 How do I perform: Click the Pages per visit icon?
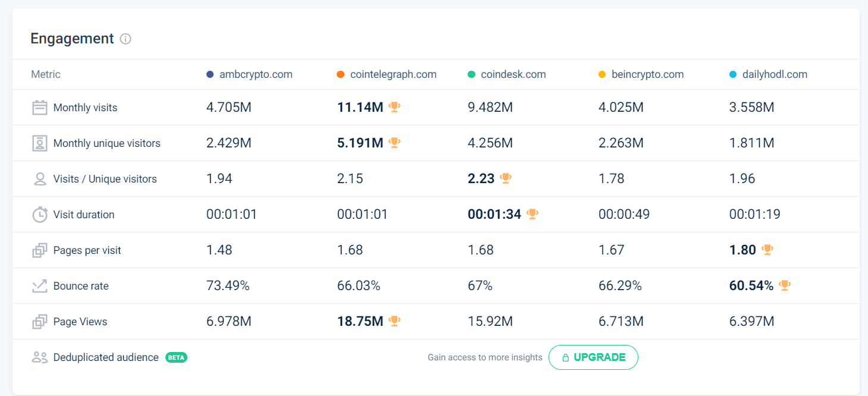tap(40, 250)
